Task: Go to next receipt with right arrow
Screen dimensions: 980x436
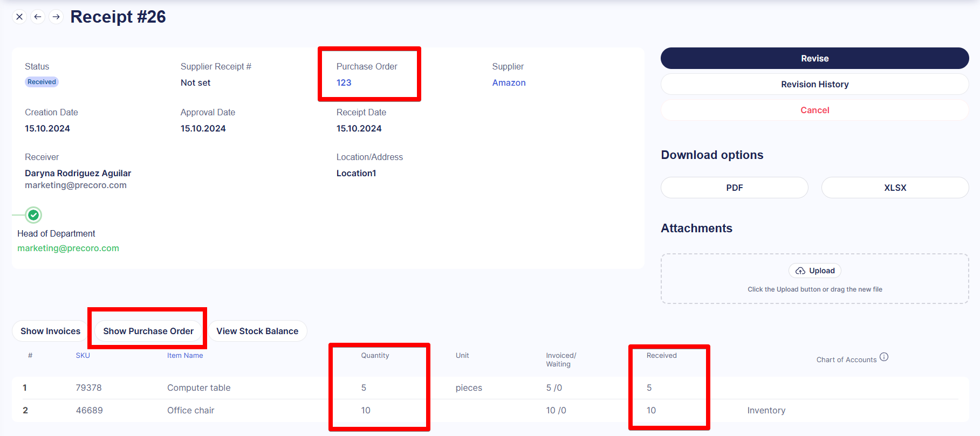Action: 56,17
